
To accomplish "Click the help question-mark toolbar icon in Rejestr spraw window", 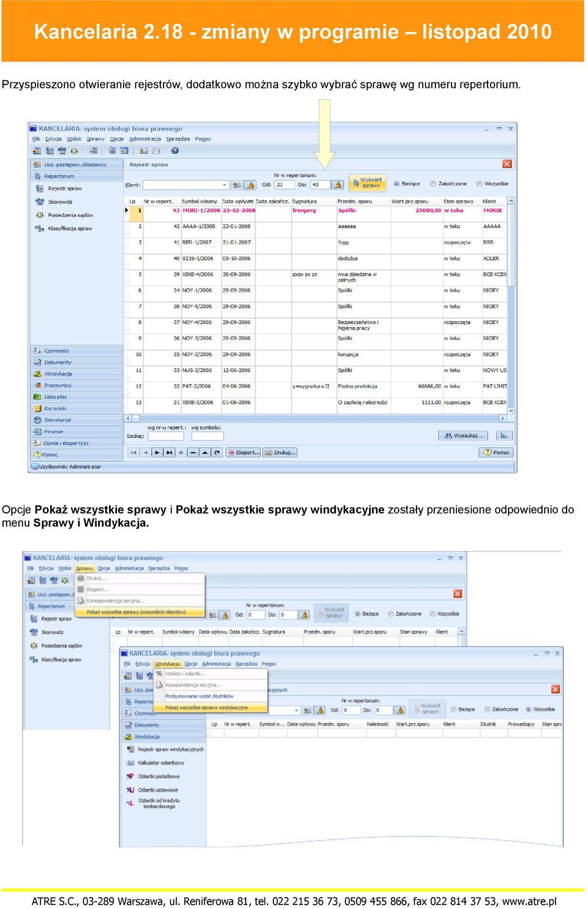I will (x=175, y=150).
